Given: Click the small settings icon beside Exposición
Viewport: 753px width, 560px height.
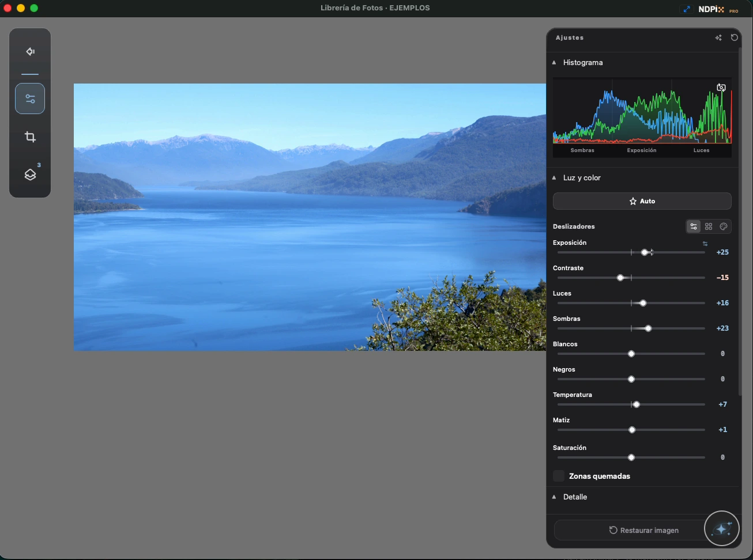Looking at the screenshot, I should (705, 244).
